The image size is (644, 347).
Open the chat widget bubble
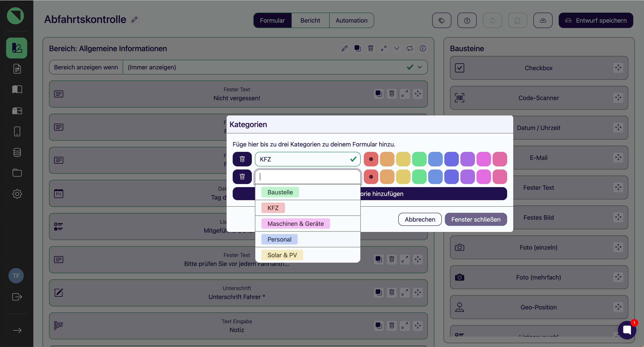click(627, 330)
